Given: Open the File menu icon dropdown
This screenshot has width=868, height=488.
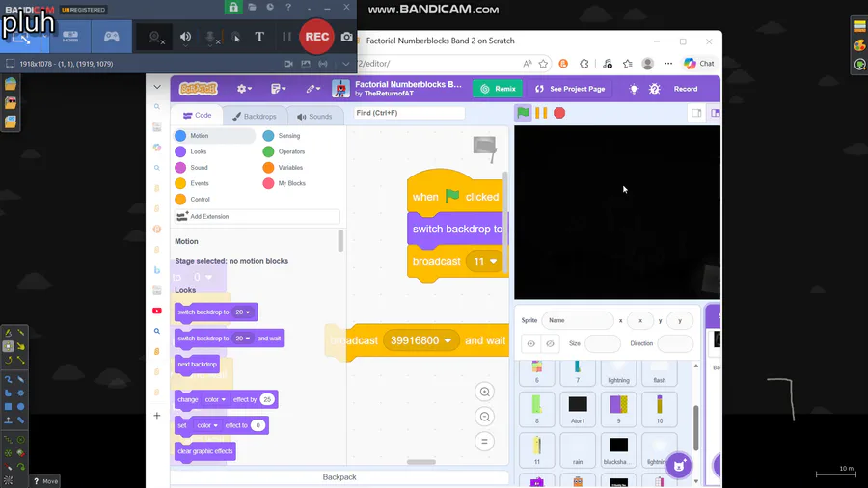Looking at the screenshot, I should [x=279, y=89].
